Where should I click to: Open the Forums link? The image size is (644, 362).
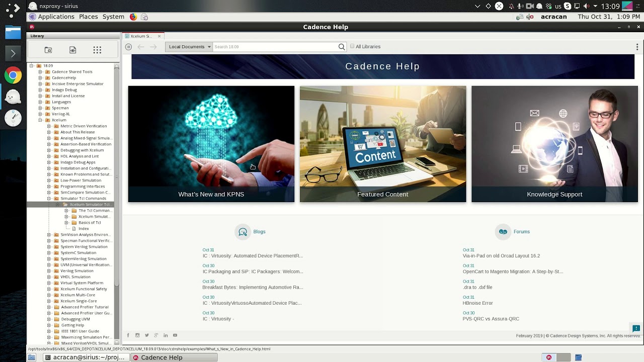[521, 232]
